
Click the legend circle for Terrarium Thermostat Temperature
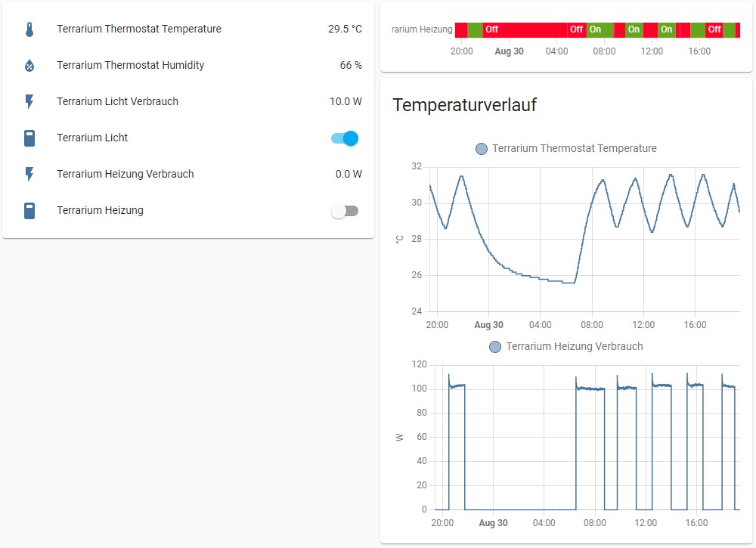482,149
